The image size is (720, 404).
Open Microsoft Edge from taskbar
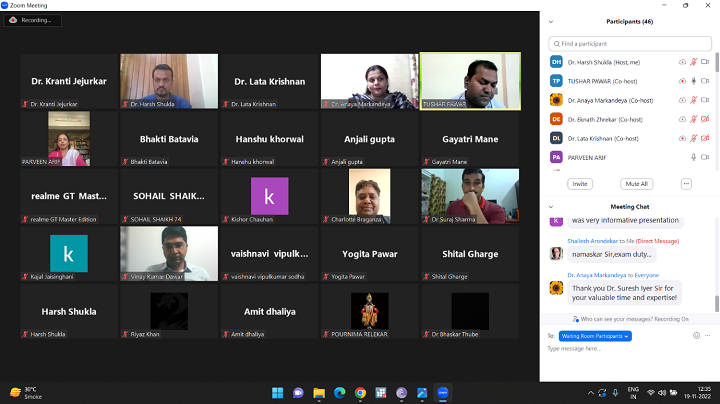point(339,393)
